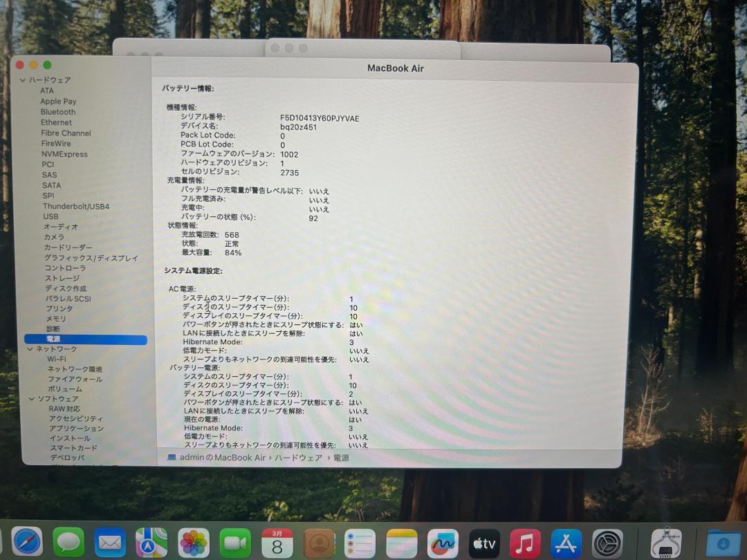Select コントローラ in the sidebar
Screen dimensions: 747x560
[x=65, y=268]
